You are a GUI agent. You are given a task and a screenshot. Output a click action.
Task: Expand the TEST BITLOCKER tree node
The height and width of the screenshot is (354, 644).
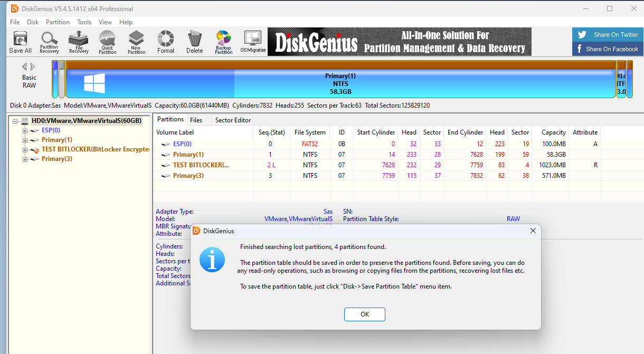25,150
